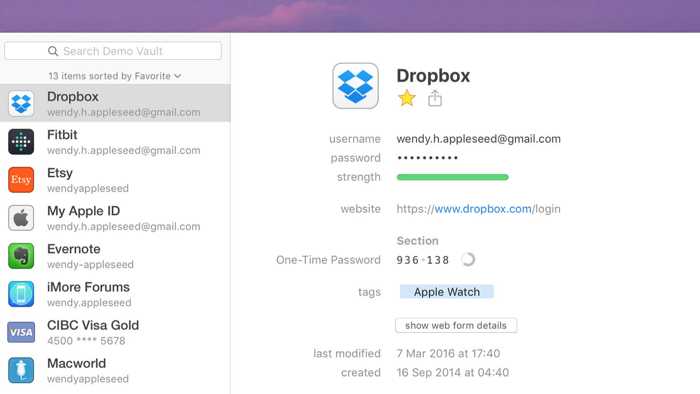Click the 'tags' field label
This screenshot has height=394, width=700.
[370, 292]
